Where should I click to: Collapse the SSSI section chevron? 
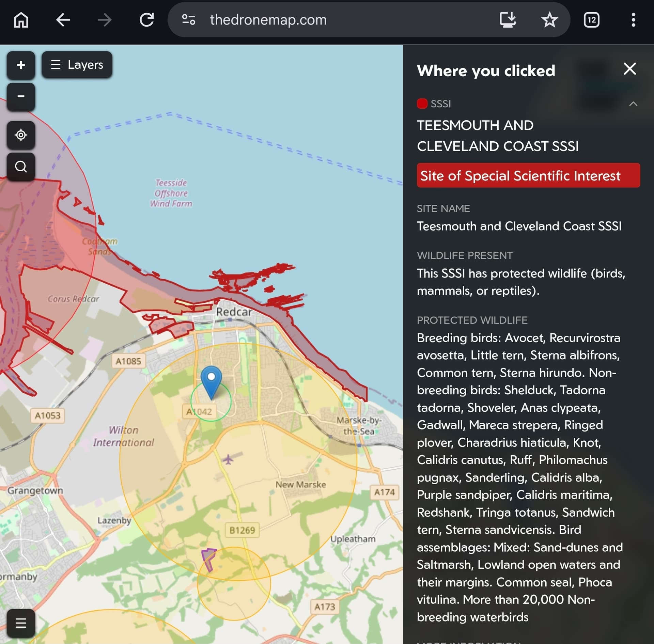(633, 104)
